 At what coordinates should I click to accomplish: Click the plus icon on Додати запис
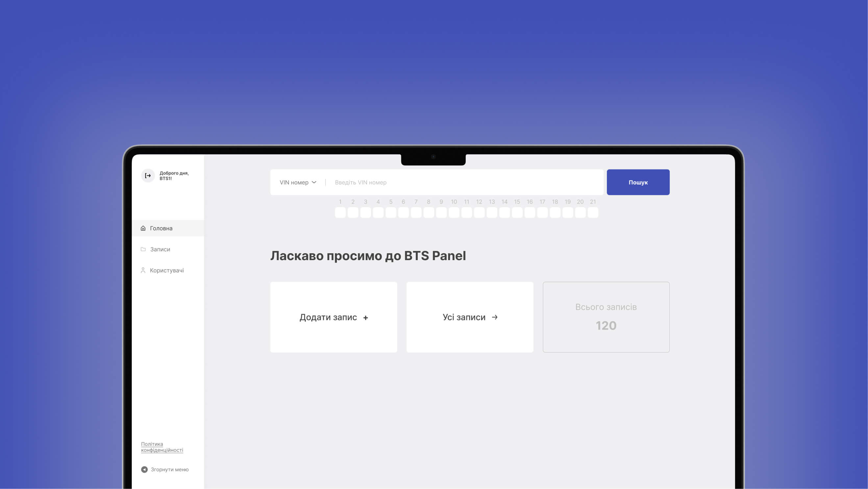tap(366, 318)
